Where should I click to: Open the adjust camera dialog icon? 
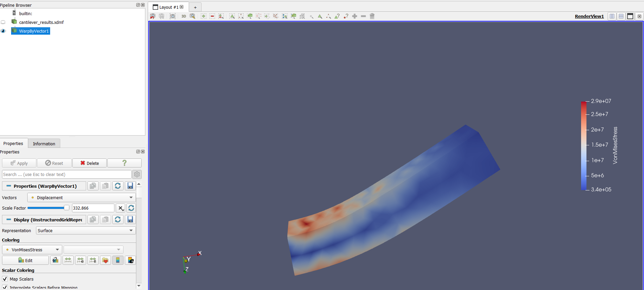(192, 16)
